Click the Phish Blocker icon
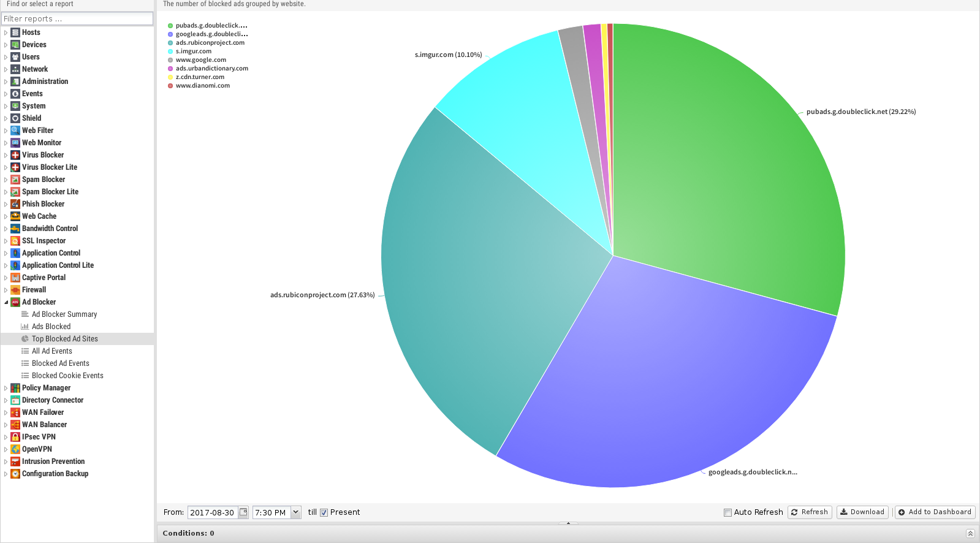This screenshot has height=543, width=980. pyautogui.click(x=15, y=204)
